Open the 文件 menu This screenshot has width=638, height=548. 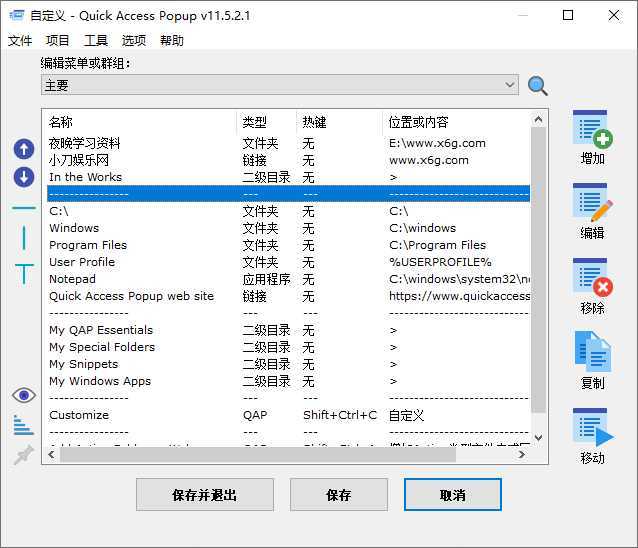click(20, 41)
